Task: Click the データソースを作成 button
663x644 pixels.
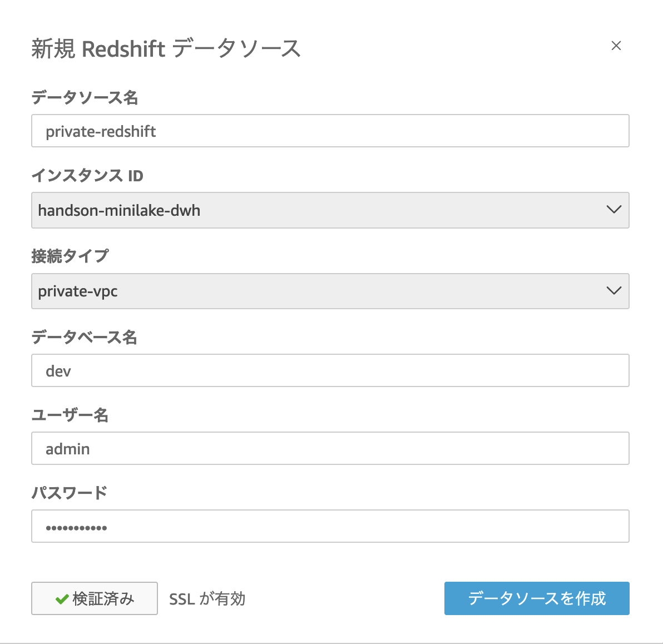Action: 537,598
